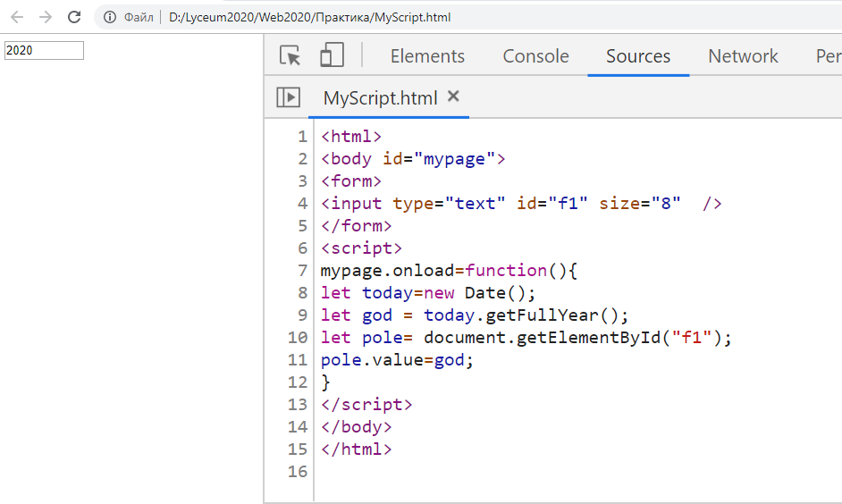This screenshot has width=842, height=504.
Task: Show the navigator sidebar pane
Action: (x=288, y=97)
